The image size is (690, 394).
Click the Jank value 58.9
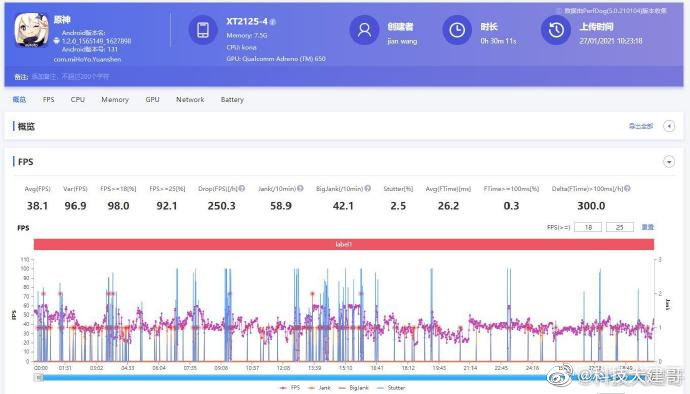click(x=281, y=206)
